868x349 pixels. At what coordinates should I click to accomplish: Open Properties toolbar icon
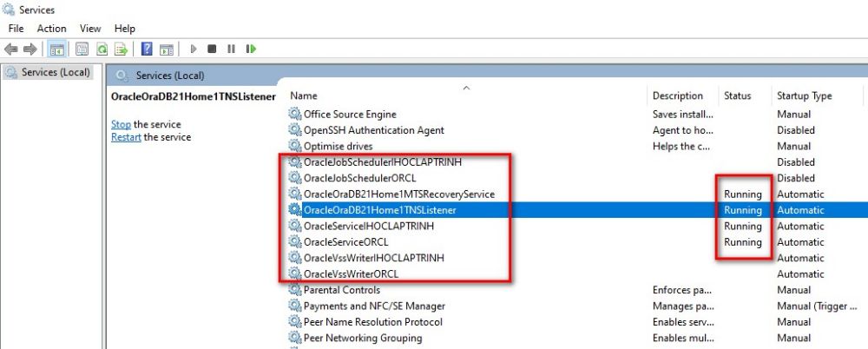82,49
